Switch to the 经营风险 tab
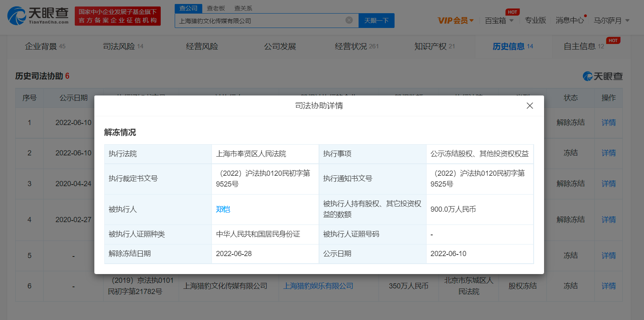 click(x=202, y=46)
